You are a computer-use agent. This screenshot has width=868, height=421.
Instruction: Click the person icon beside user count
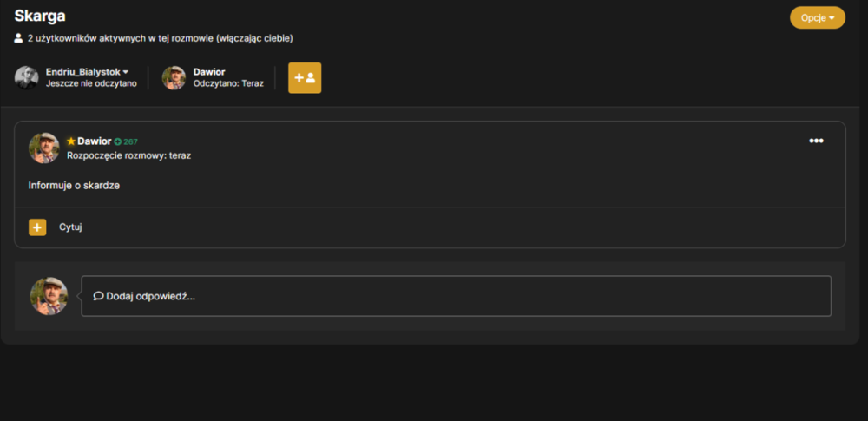pyautogui.click(x=18, y=38)
